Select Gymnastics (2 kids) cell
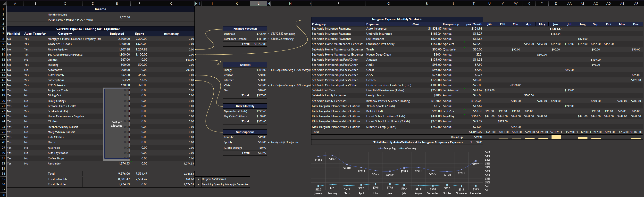 click(235, 111)
